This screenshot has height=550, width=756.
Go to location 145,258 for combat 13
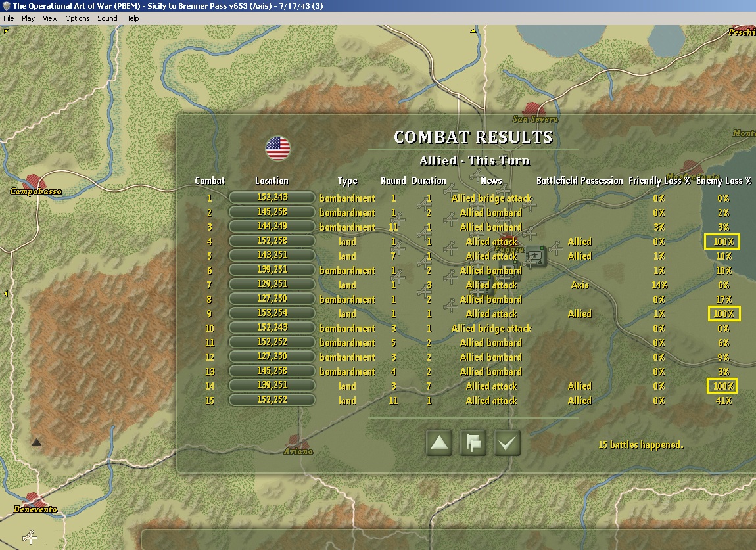272,371
